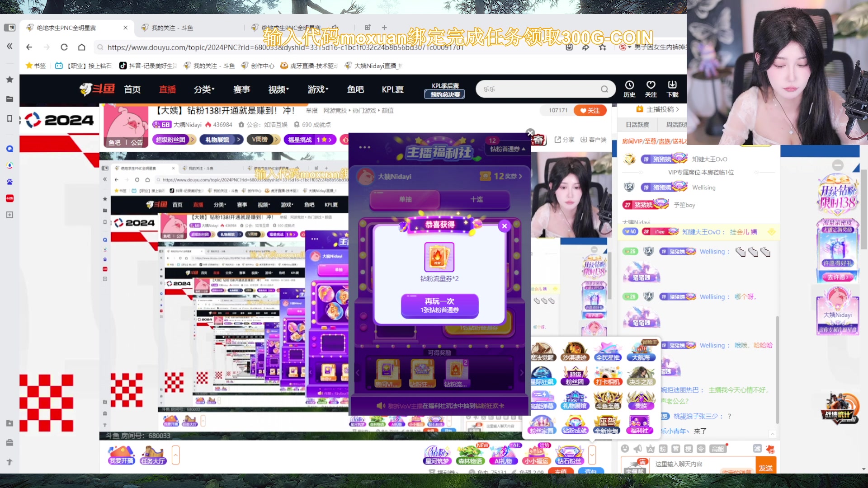Switch to the 单抽 single-draw tab
This screenshot has height=488, width=868.
click(405, 199)
